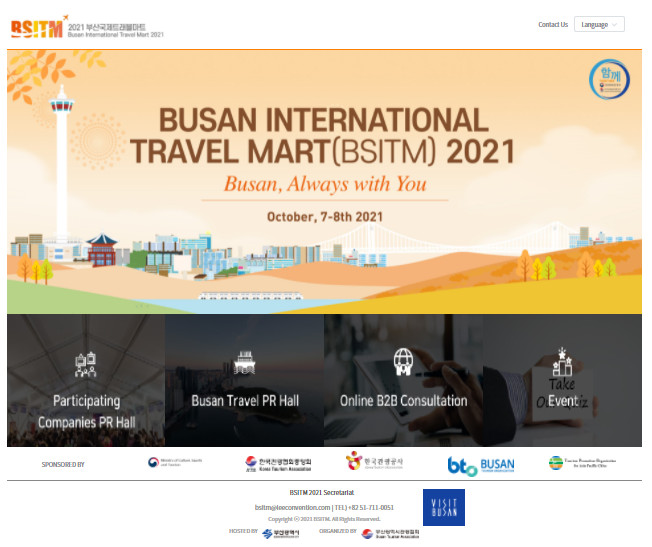Click the Tourism Promotion Organization Asia Pacific logo
Viewport: 652px width, 547px height.
coord(582,463)
